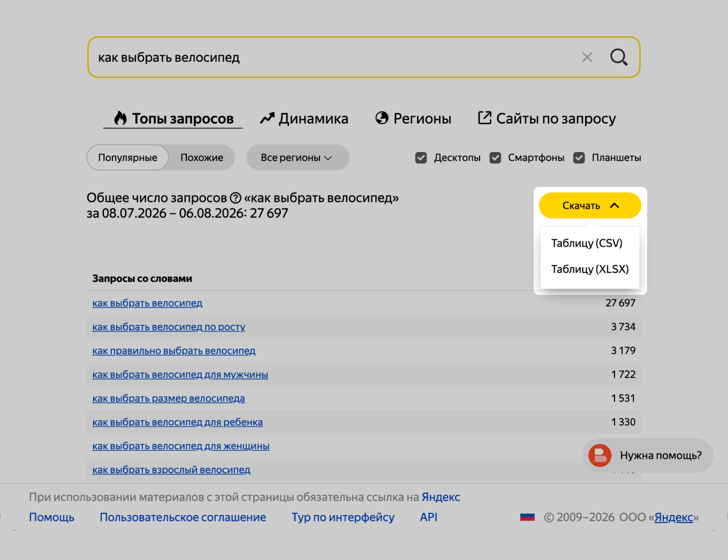This screenshot has height=560, width=728.
Task: Switch to the Похожие option
Action: 202,157
